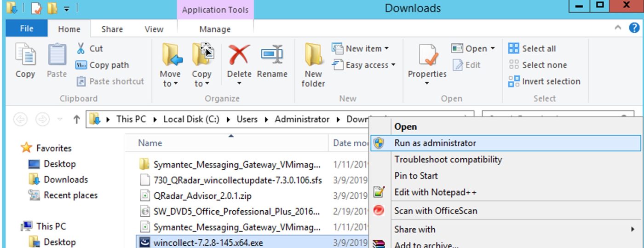Select QRadar_Advisor_2.0.1.zip file
Viewport: 644px width, 248px height.
(x=203, y=196)
